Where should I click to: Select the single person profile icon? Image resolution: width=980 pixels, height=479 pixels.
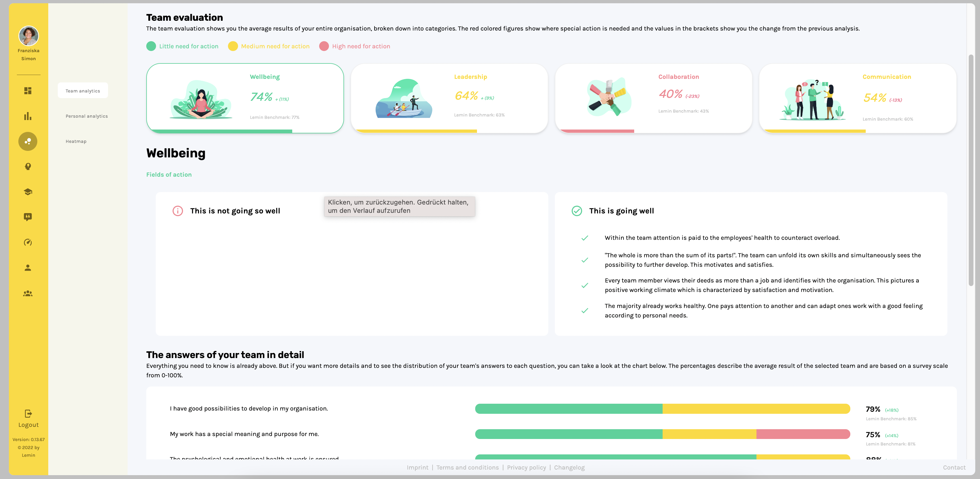(28, 268)
